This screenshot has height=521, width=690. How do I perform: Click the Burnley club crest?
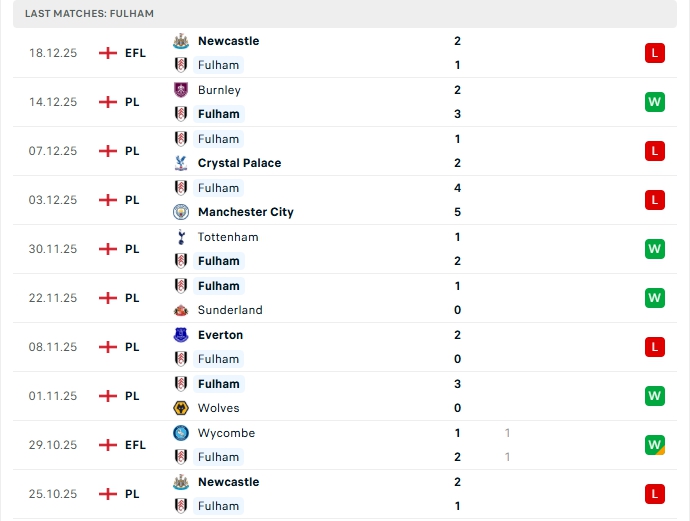(x=181, y=90)
